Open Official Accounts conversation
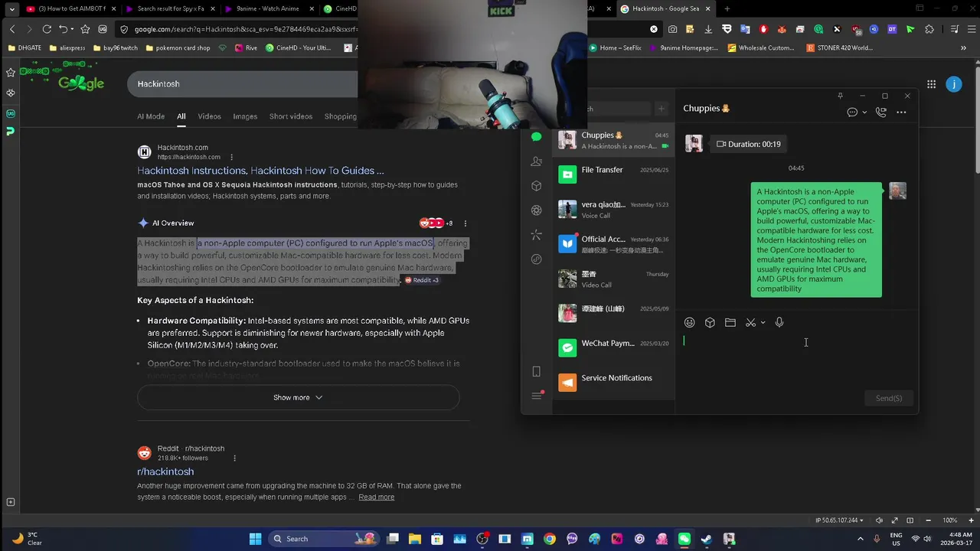Viewport: 980px width, 551px height. pyautogui.click(x=613, y=243)
